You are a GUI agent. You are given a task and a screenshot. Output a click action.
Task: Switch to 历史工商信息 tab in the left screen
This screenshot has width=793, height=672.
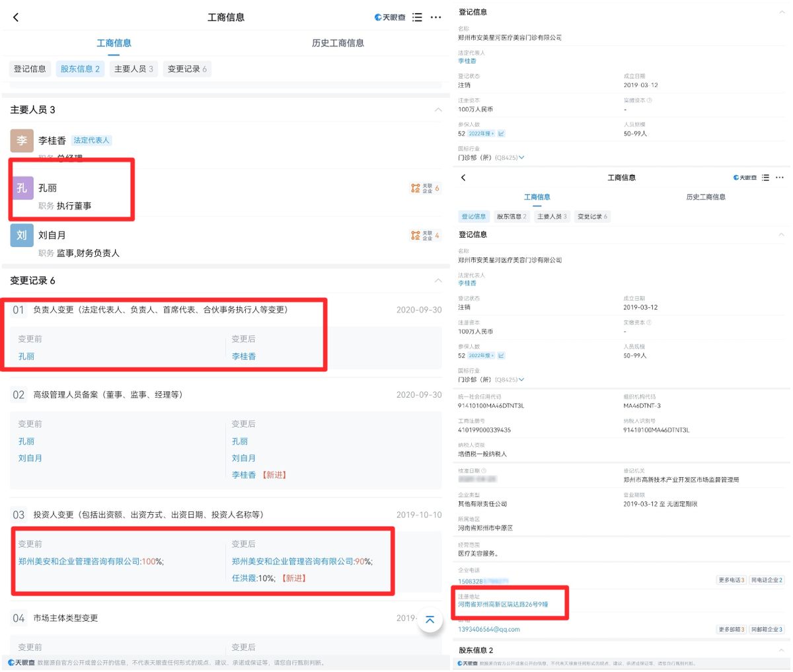338,43
